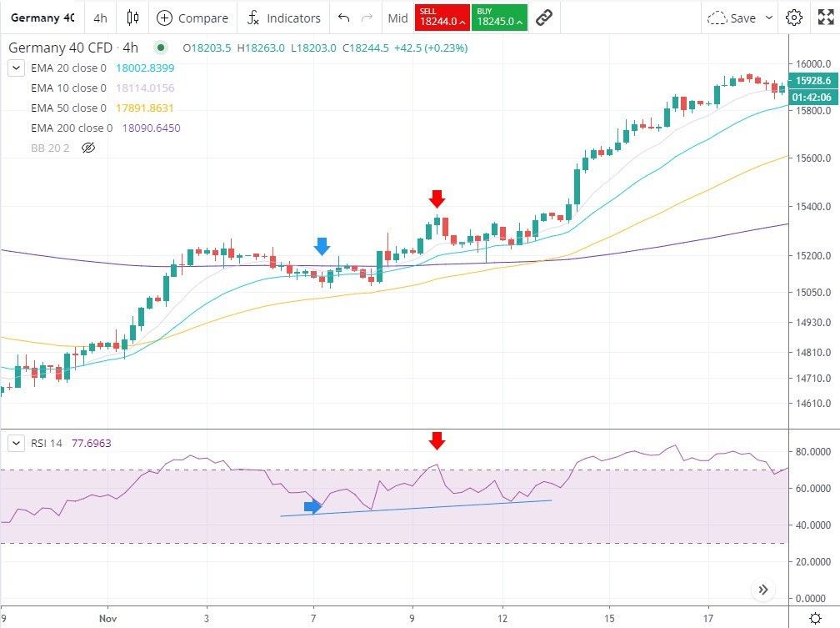
Task: Collapse the EMA indicators legend
Action: point(16,68)
